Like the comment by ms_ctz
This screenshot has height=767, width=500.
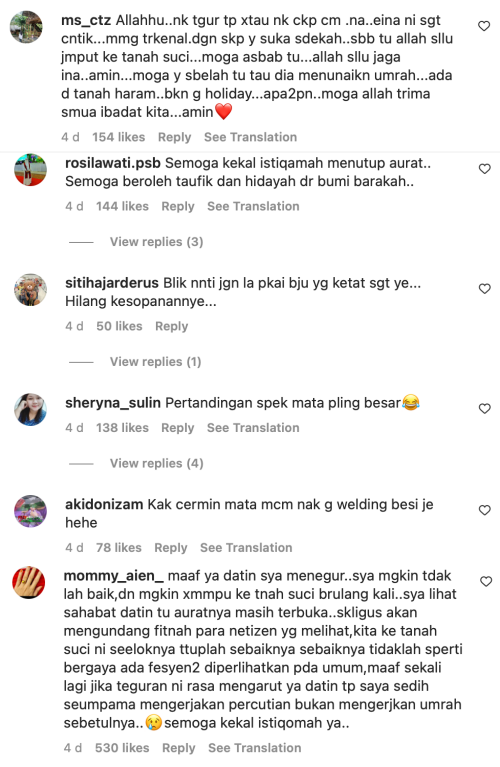(484, 26)
